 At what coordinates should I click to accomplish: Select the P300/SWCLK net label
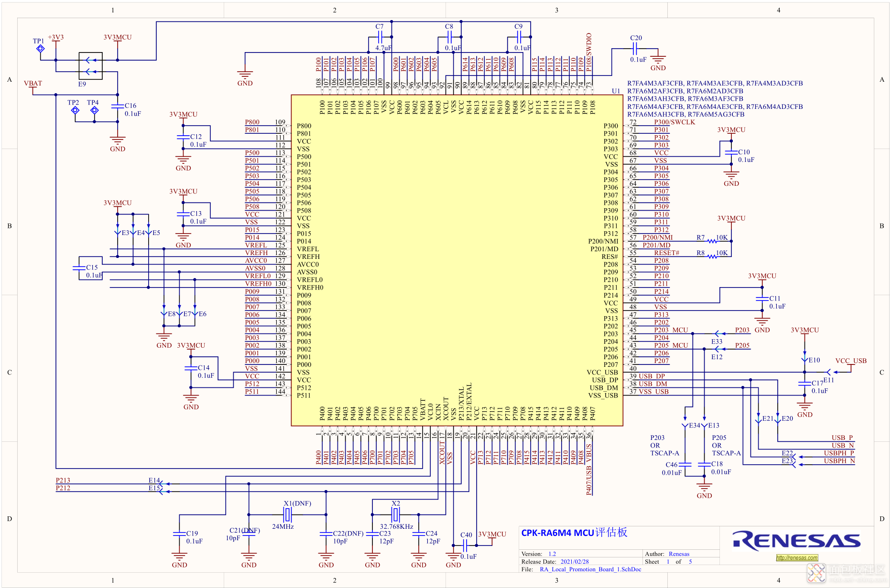click(674, 122)
